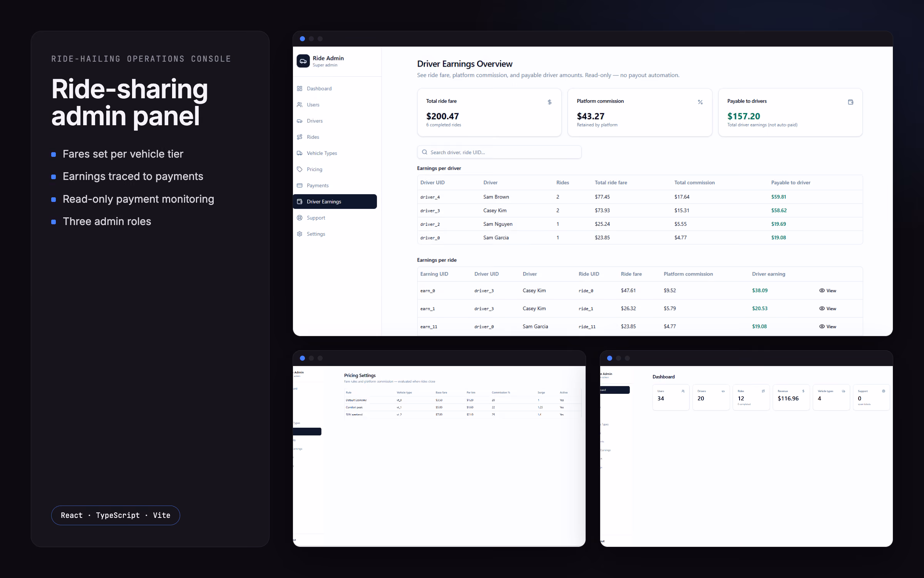Click the Total commission column header
Image resolution: width=924 pixels, height=578 pixels.
[694, 183]
